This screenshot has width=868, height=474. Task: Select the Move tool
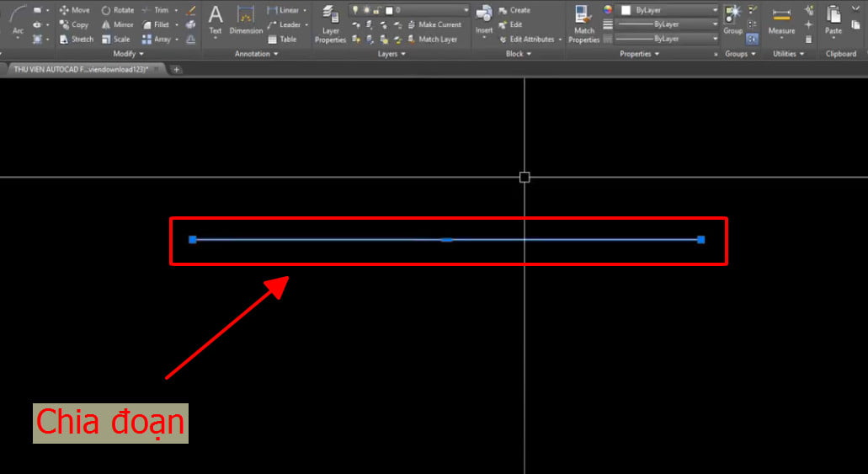pyautogui.click(x=74, y=10)
